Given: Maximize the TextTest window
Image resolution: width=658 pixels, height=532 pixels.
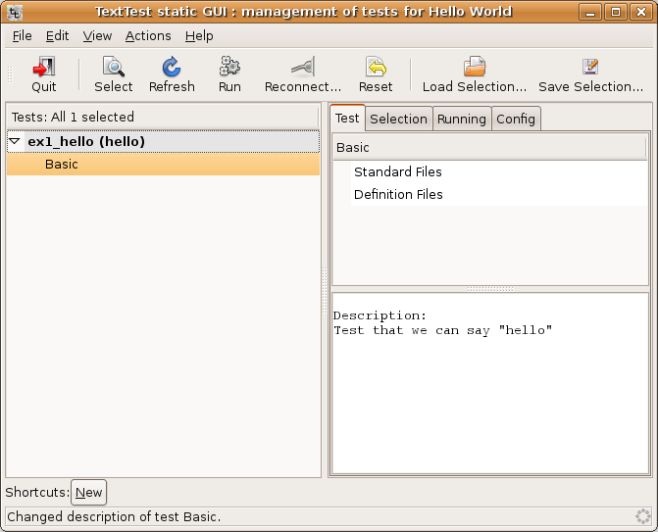Looking at the screenshot, I should [x=616, y=12].
